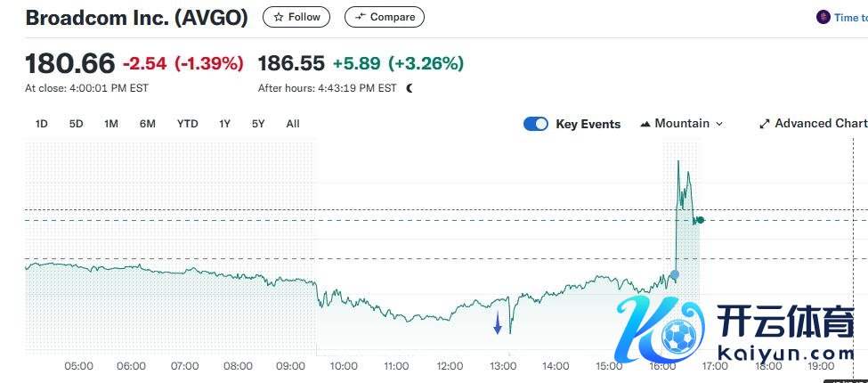Switch to the 1M range

coord(110,124)
